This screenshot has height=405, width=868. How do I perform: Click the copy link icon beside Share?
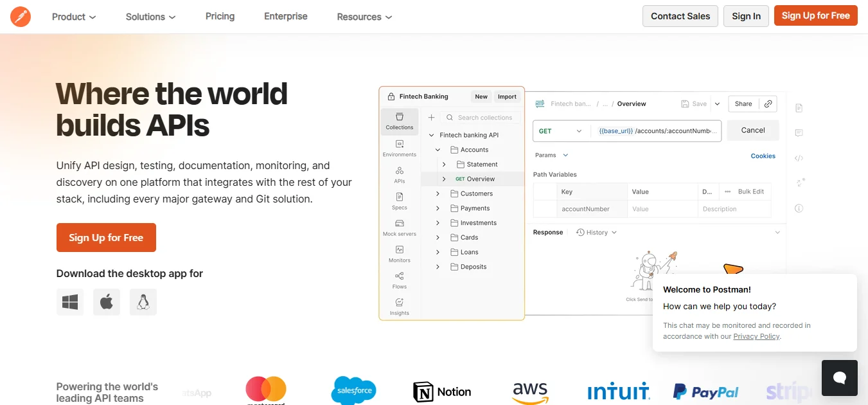pyautogui.click(x=768, y=104)
